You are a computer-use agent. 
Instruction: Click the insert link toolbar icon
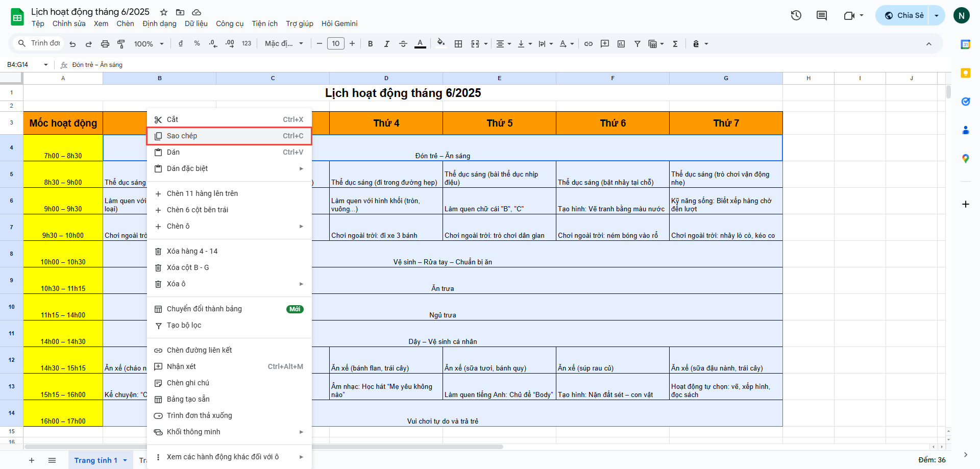point(588,44)
